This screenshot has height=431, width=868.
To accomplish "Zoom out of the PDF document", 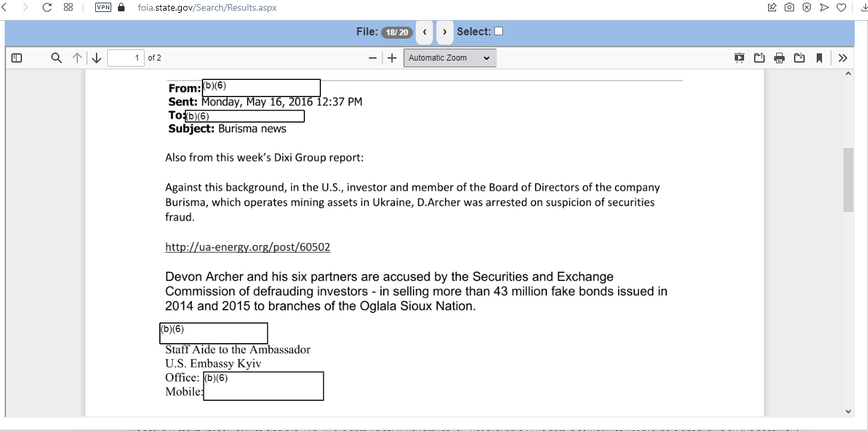I will [372, 58].
